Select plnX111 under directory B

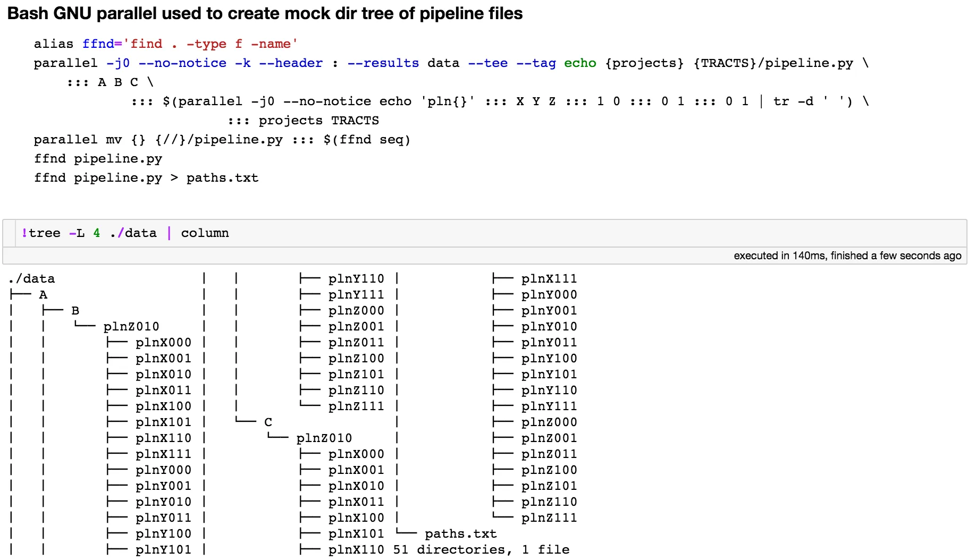163,454
